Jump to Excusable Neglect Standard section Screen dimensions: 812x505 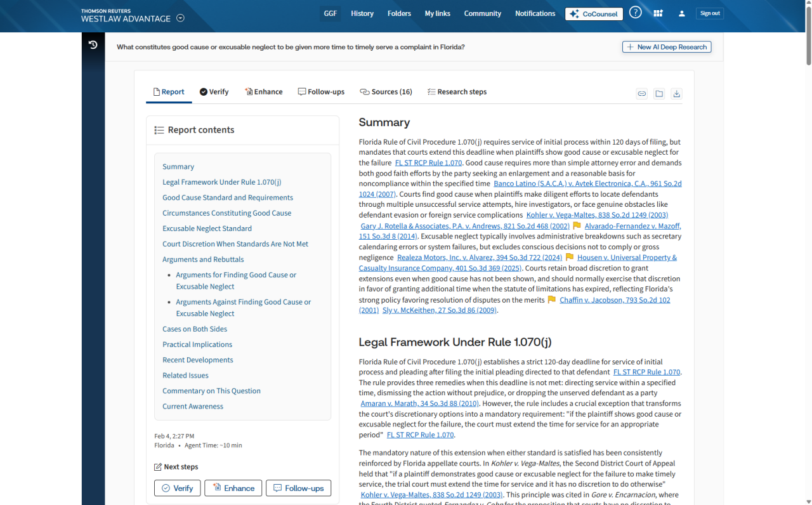pos(207,228)
